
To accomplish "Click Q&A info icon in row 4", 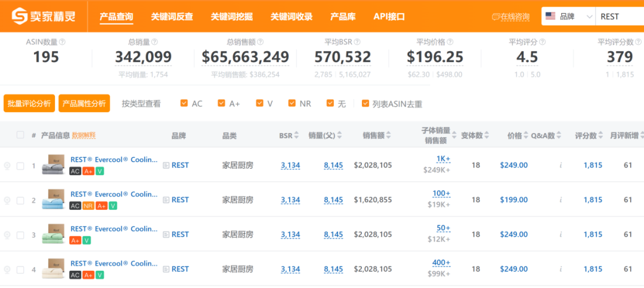I will [561, 269].
